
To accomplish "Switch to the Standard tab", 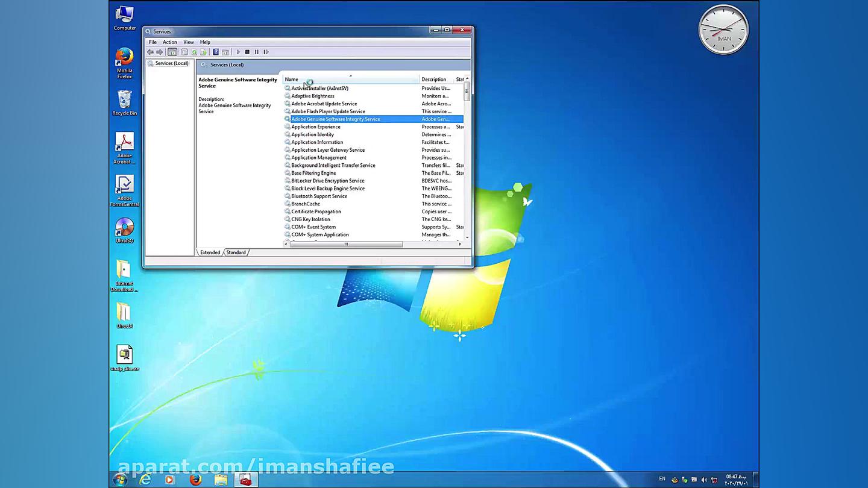I will (236, 252).
